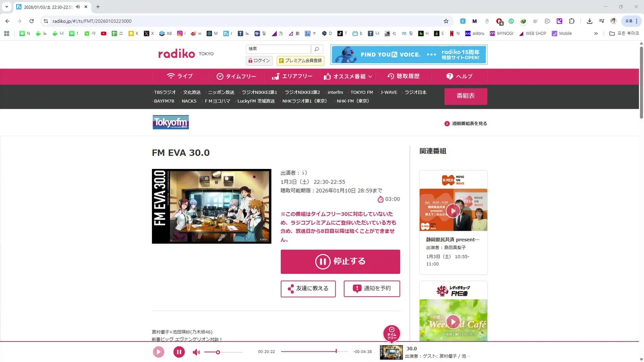Select NACK5 station
The width and height of the screenshot is (644, 362).
tap(189, 101)
